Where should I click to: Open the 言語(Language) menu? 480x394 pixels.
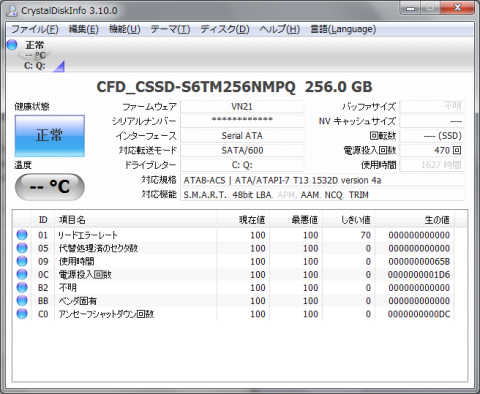click(343, 29)
